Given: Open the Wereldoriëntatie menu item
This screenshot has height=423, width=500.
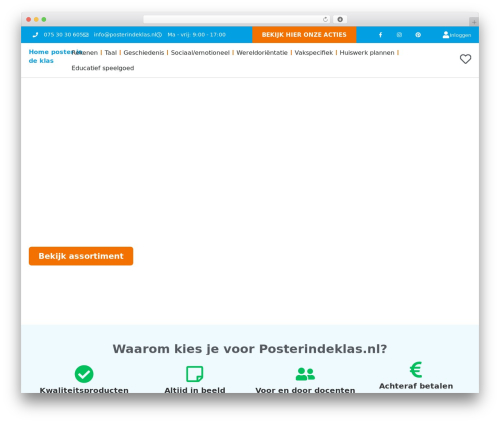Looking at the screenshot, I should 262,53.
